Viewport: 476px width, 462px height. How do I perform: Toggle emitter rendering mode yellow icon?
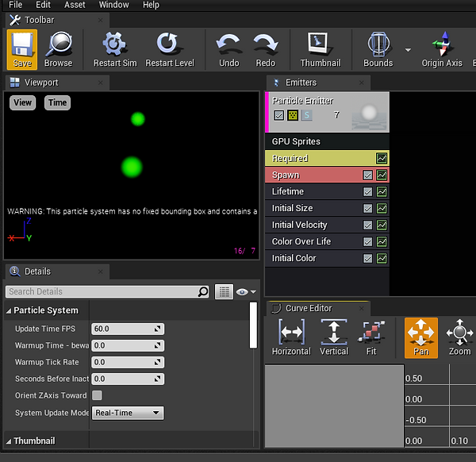[x=293, y=115]
